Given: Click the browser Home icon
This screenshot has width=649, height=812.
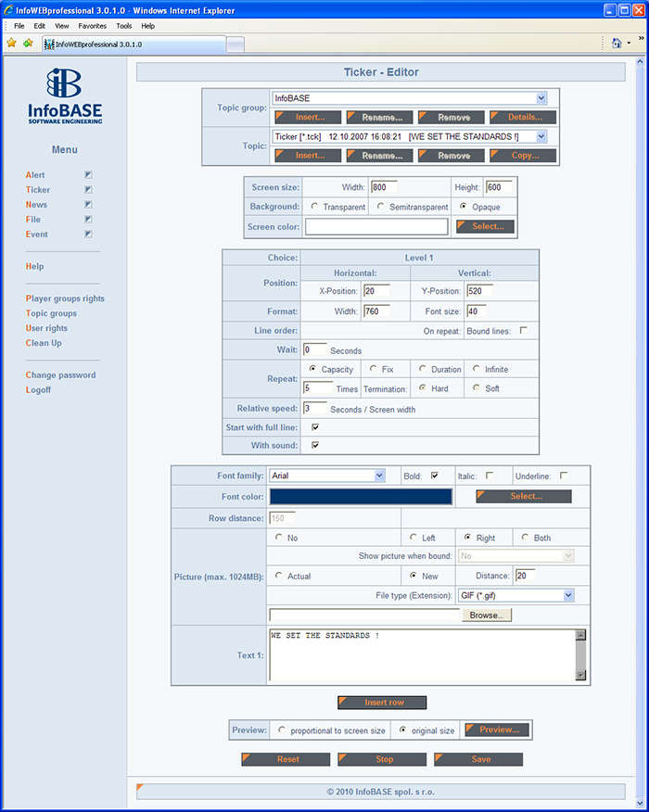Looking at the screenshot, I should pos(617,44).
